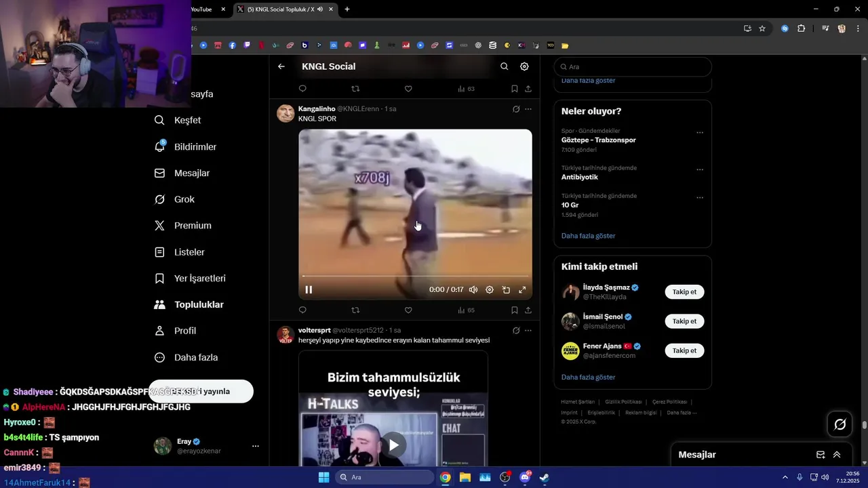View the 65 views analytics of Kangalinho's post
Image resolution: width=868 pixels, height=488 pixels.
466,310
